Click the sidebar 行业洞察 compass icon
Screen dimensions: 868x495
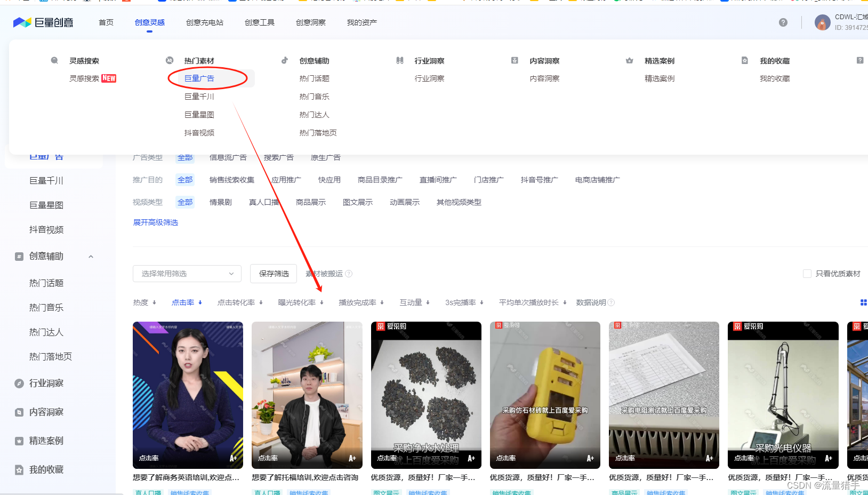pyautogui.click(x=19, y=384)
